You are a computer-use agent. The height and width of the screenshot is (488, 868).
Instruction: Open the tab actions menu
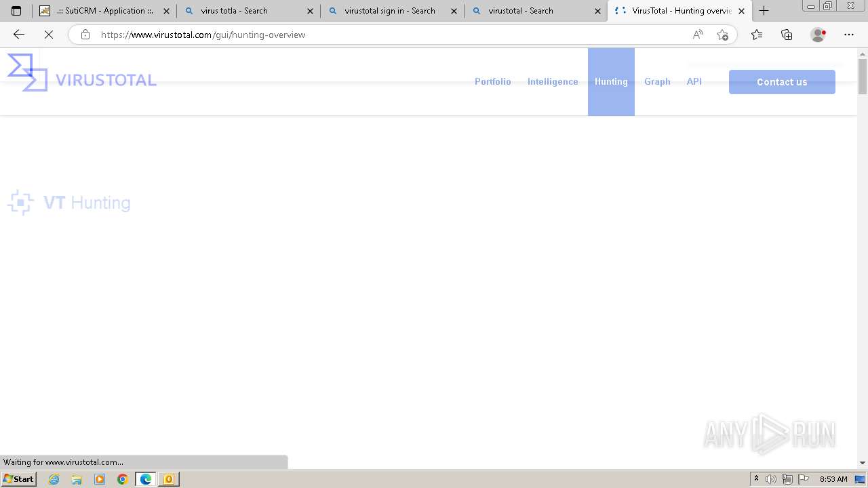click(16, 11)
